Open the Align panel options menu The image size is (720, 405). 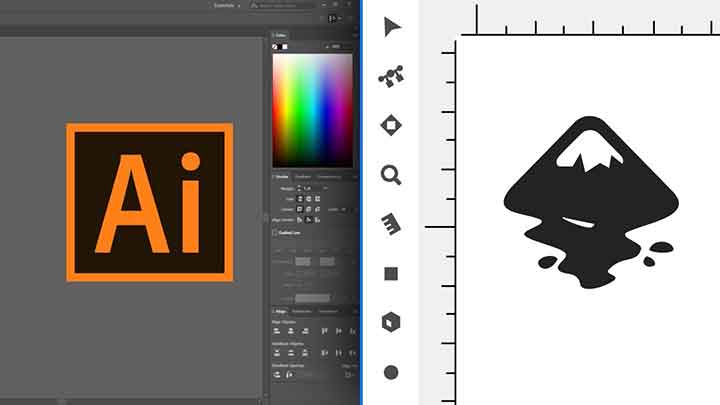coord(355,311)
